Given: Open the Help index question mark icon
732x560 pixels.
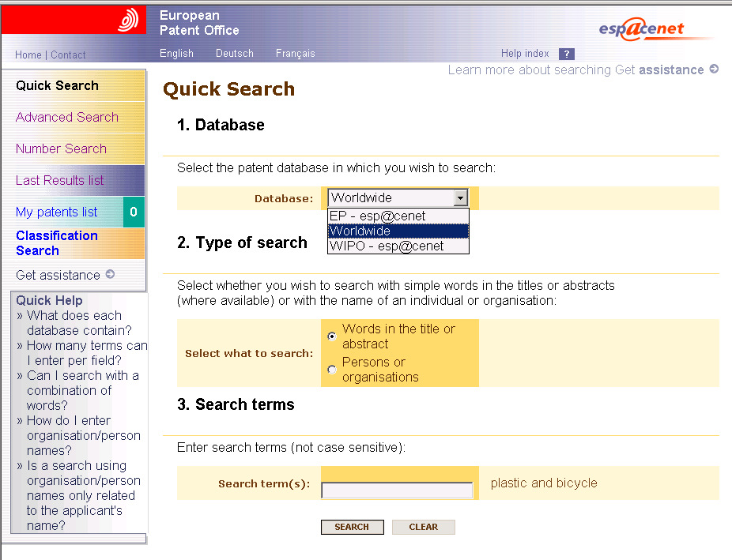Looking at the screenshot, I should click(x=566, y=54).
